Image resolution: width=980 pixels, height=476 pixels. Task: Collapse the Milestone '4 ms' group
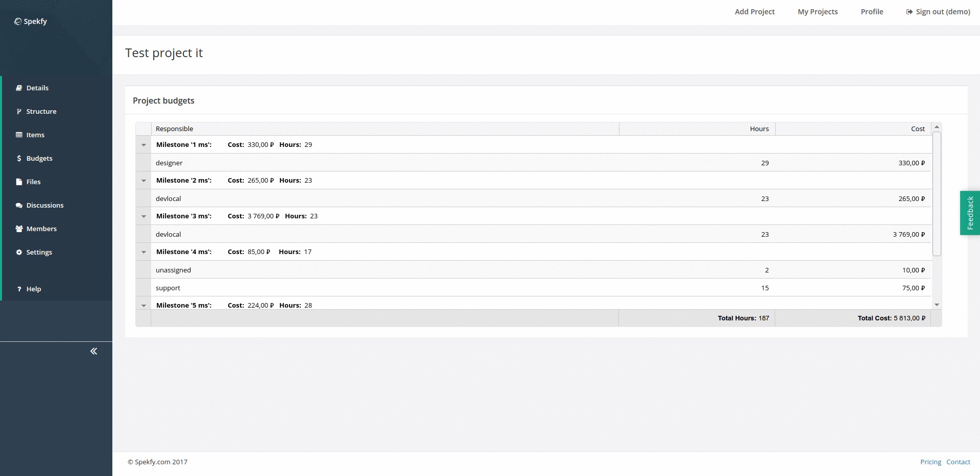[x=144, y=252]
